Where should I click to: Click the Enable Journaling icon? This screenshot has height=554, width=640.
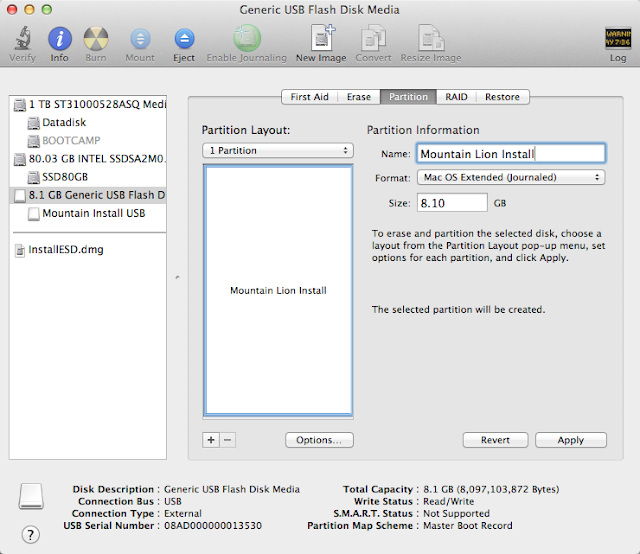click(x=247, y=38)
